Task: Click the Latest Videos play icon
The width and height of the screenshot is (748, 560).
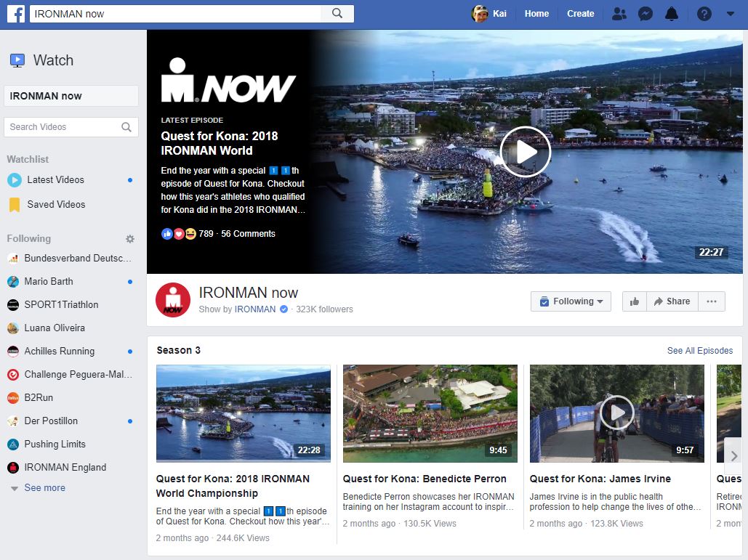Action: pos(15,180)
